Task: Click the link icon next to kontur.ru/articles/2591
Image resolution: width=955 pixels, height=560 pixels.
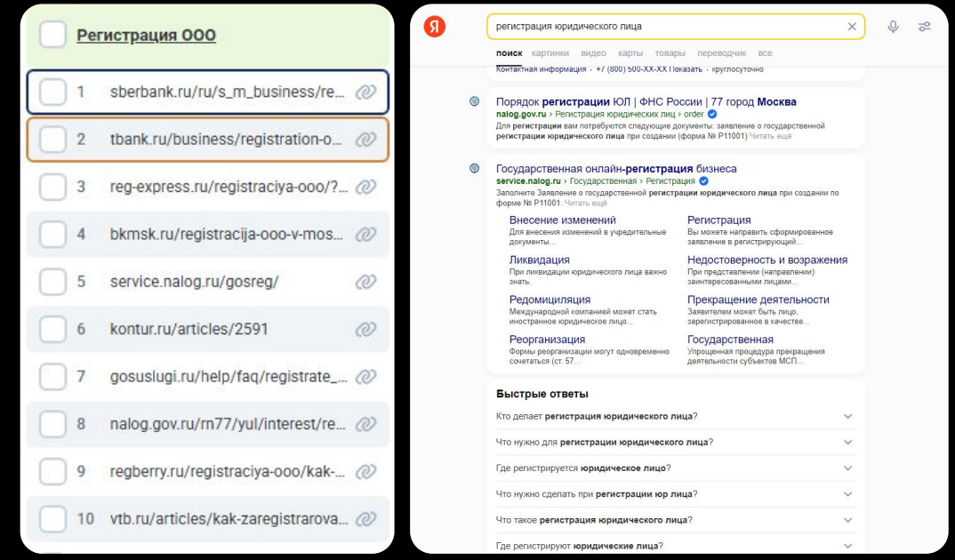Action: (x=366, y=327)
